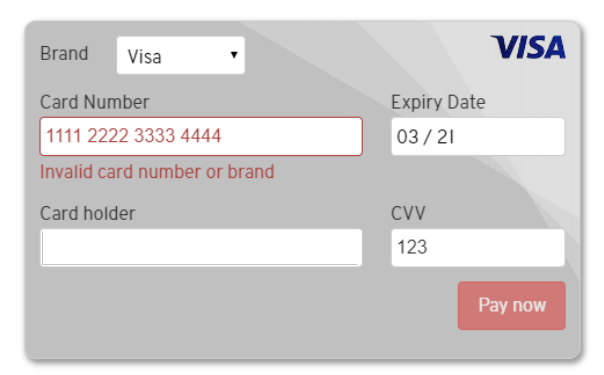Click the '03' month in expiry
Screen dimensions: 604x375
coord(407,137)
